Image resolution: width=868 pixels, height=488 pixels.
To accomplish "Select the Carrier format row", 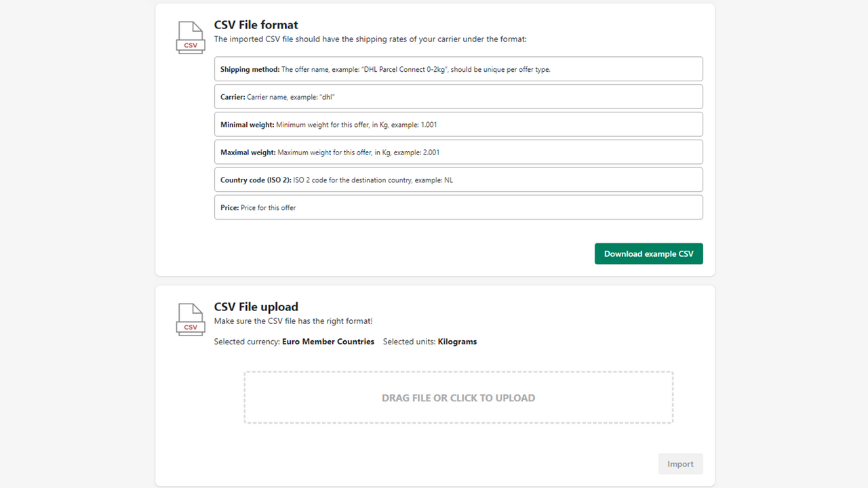I will pos(458,96).
